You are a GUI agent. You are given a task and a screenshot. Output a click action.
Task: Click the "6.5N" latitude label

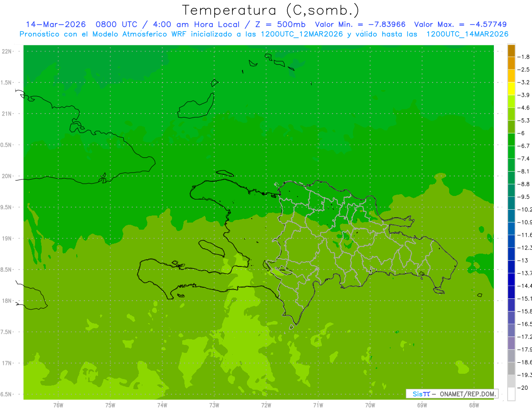tap(7, 395)
